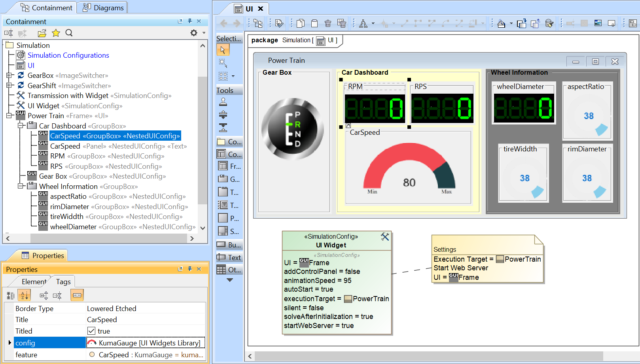Click the trash delete icon in diagram toolbar
The height and width of the screenshot is (364, 640).
[328, 24]
